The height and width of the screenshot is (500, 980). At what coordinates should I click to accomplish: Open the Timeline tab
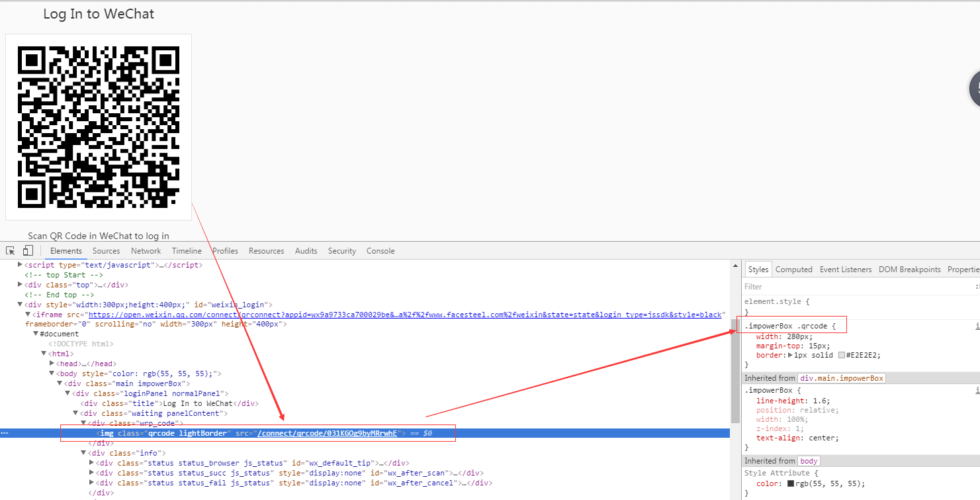187,251
